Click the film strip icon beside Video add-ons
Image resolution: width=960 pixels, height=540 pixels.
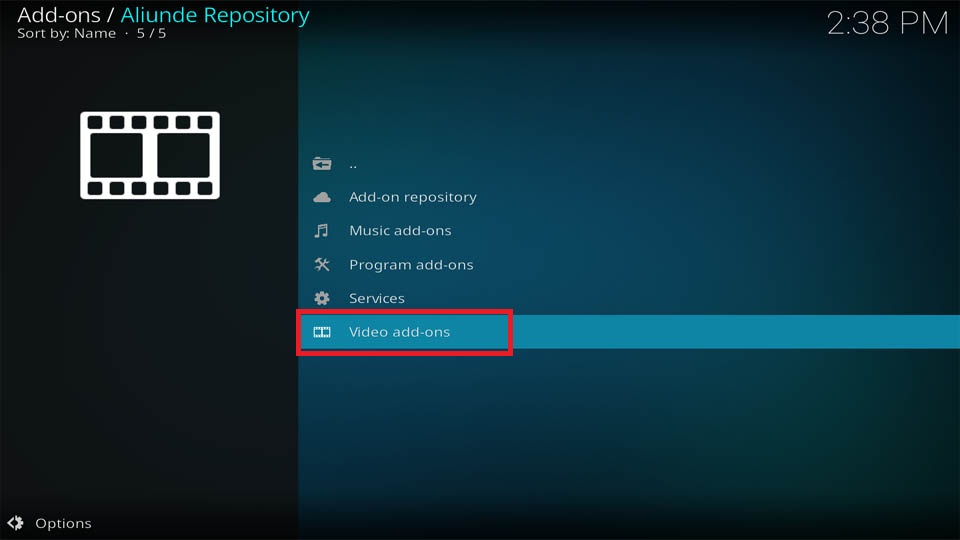tap(322, 332)
